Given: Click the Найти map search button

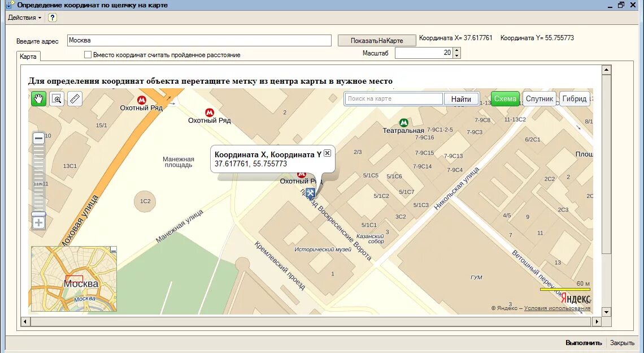Looking at the screenshot, I should (461, 99).
